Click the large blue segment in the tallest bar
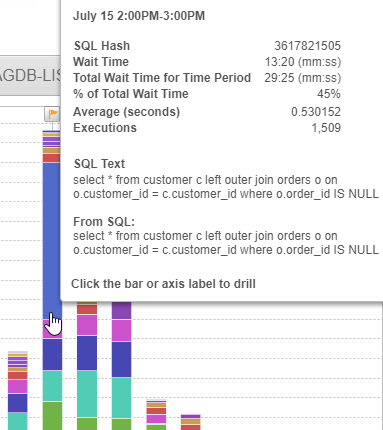Image resolution: width=383 pixels, height=430 pixels. (52, 241)
